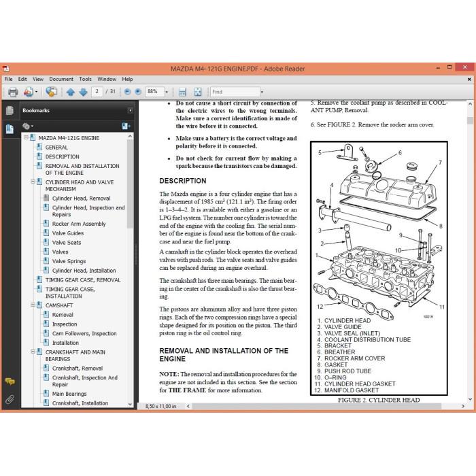The height and width of the screenshot is (476, 476).
Task: Open the Comments panel icon in sidebar
Action: coord(10,381)
